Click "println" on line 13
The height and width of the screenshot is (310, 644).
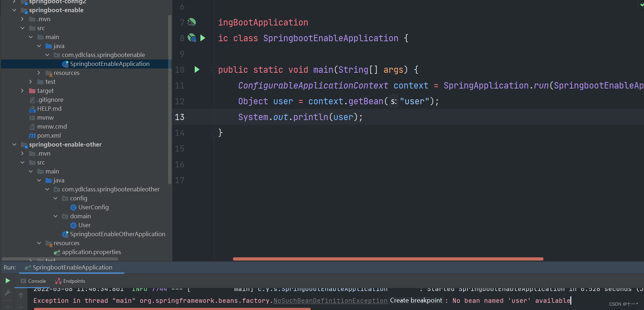pos(311,117)
